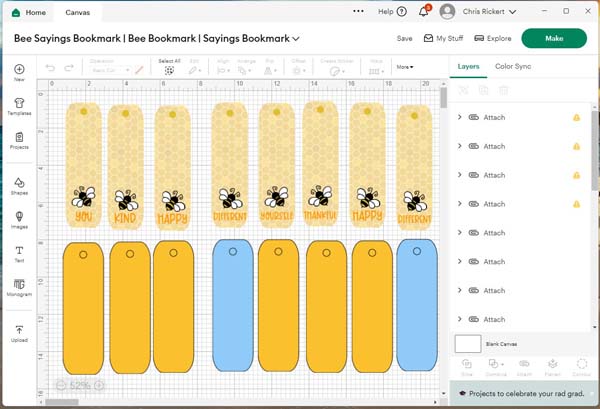Click the canvas horizontal scrollbar
600x409 pixels.
(x=62, y=402)
